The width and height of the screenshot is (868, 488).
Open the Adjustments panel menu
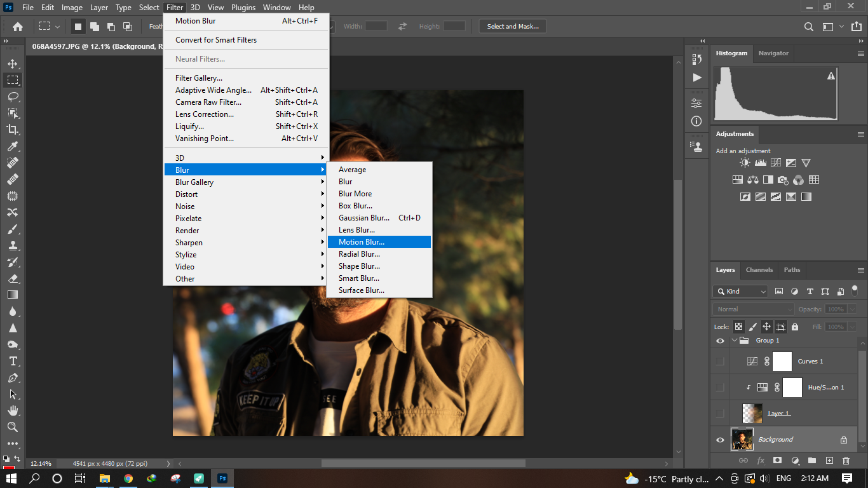click(860, 134)
